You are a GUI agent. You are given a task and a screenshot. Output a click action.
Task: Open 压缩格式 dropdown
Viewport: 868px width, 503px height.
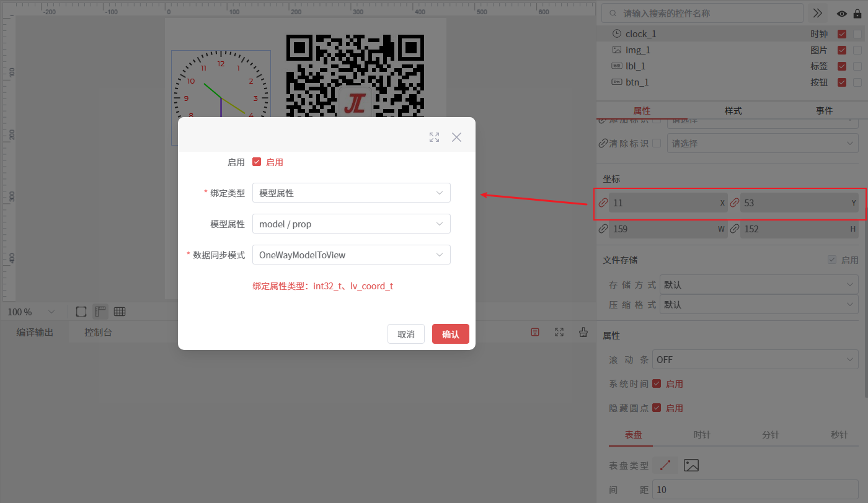[759, 305]
